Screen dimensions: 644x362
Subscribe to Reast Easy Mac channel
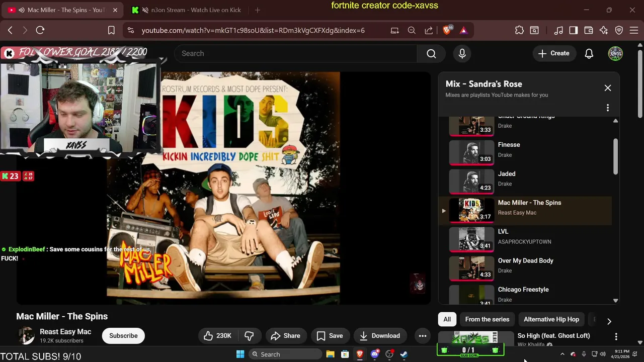pos(123,336)
